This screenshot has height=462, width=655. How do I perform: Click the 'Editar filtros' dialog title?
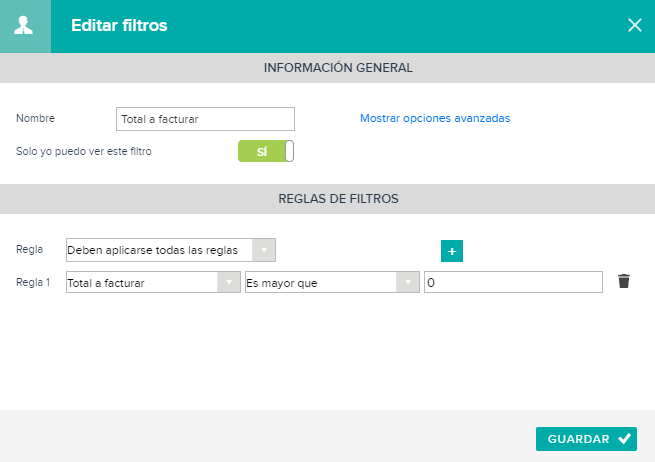pos(119,25)
